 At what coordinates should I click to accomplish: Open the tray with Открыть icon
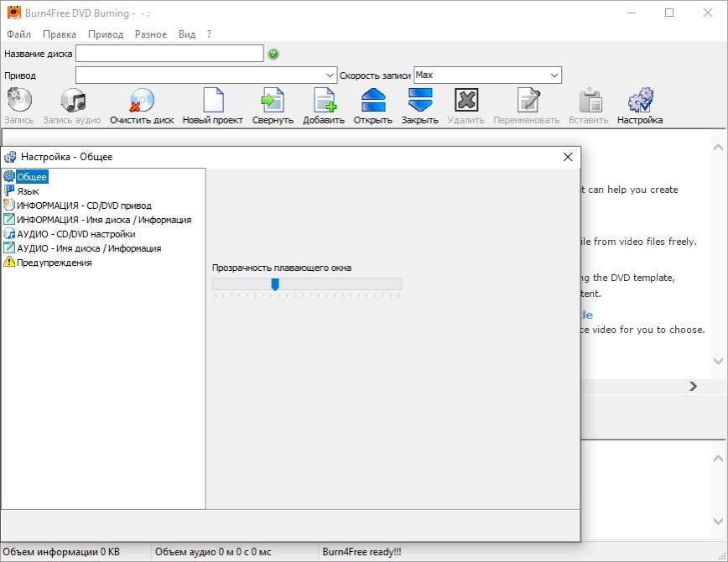click(x=373, y=101)
